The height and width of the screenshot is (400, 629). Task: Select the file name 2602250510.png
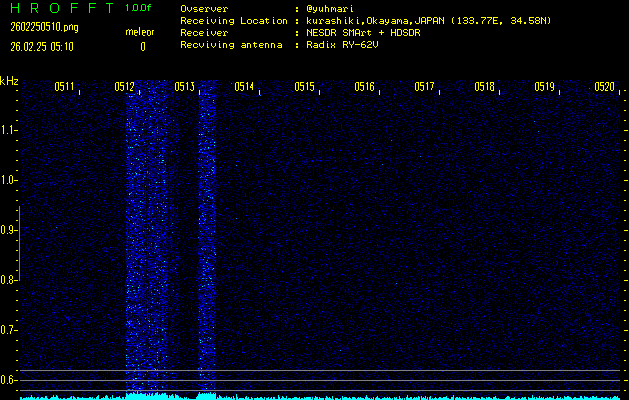[x=44, y=27]
